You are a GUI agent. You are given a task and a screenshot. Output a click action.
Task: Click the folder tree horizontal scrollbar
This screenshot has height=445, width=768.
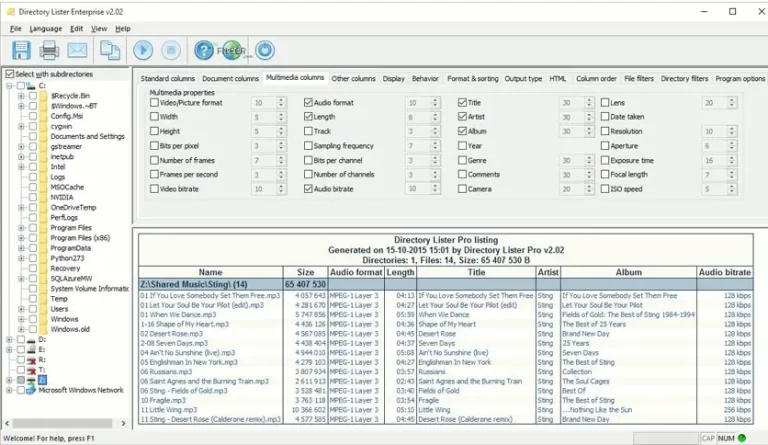pos(65,423)
